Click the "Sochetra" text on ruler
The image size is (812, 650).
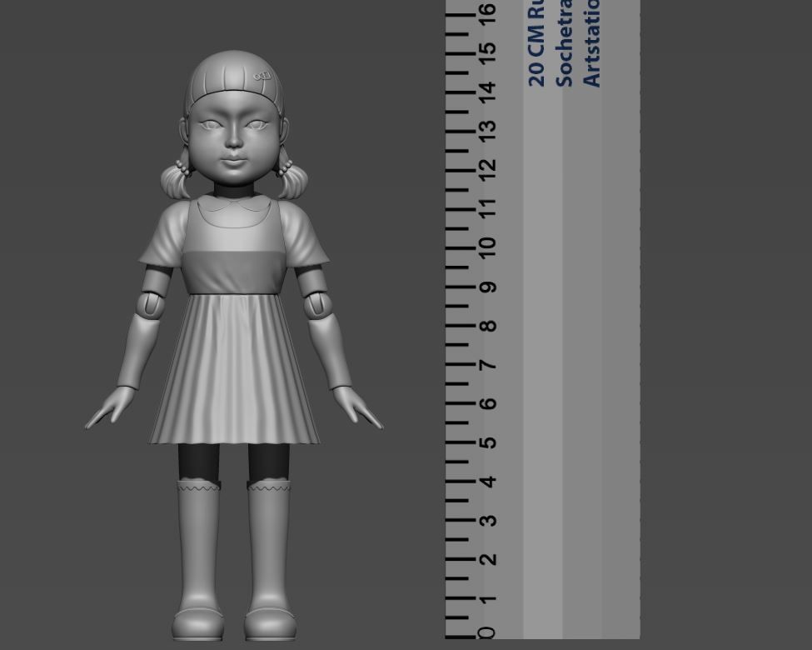click(x=564, y=43)
